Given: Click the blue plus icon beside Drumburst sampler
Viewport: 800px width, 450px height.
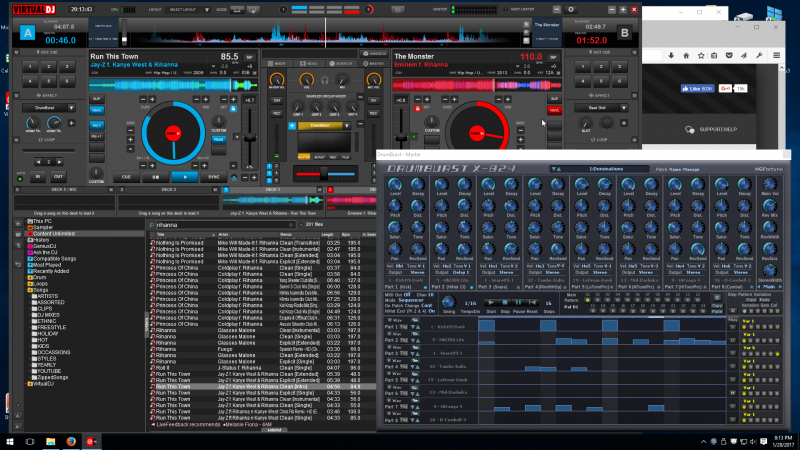Looking at the screenshot, I should (292, 126).
